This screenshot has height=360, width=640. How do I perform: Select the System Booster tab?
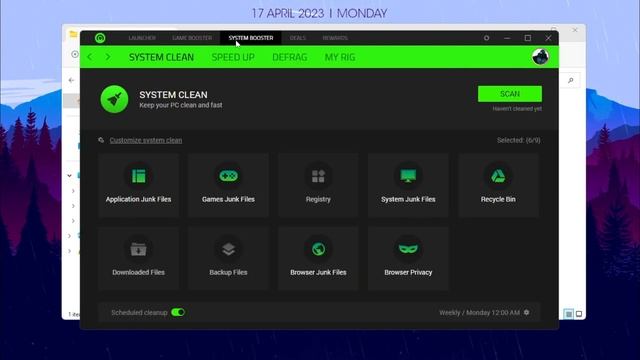pos(251,38)
